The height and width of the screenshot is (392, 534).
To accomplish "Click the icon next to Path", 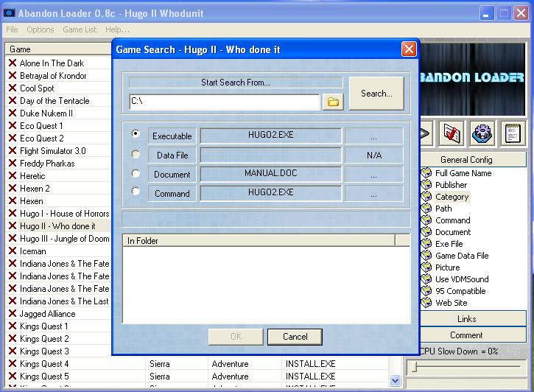I will tap(426, 209).
